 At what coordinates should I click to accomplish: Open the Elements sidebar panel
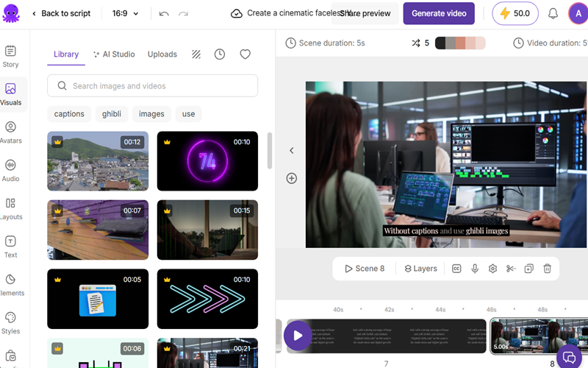click(x=10, y=286)
